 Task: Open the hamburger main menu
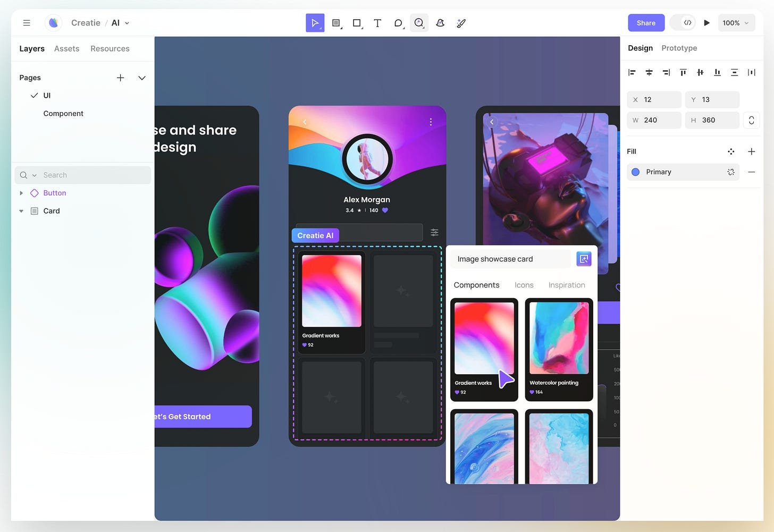point(27,23)
